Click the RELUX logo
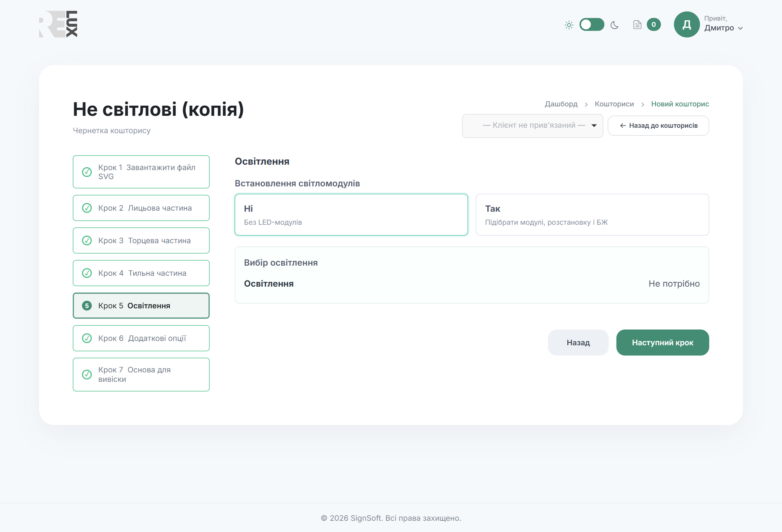 pyautogui.click(x=58, y=24)
